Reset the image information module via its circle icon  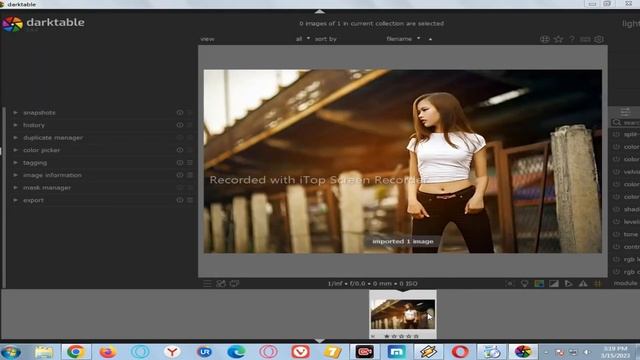pos(180,175)
